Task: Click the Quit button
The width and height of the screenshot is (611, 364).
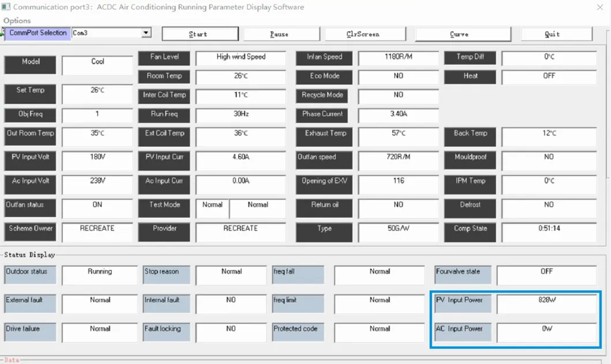Action: click(552, 34)
